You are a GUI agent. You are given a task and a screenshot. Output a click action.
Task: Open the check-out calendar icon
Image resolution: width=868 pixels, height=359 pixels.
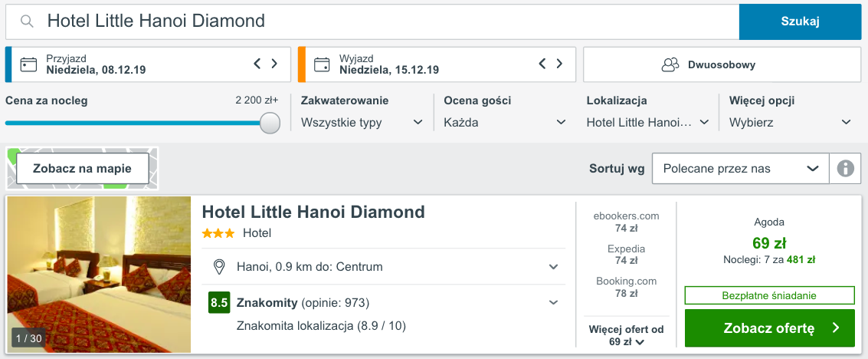point(322,64)
